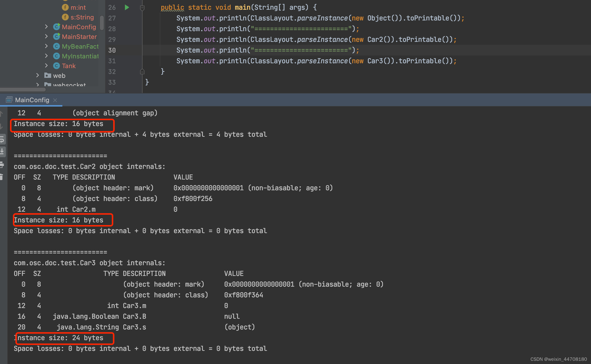Expand the MainConfig tree node

click(x=46, y=27)
